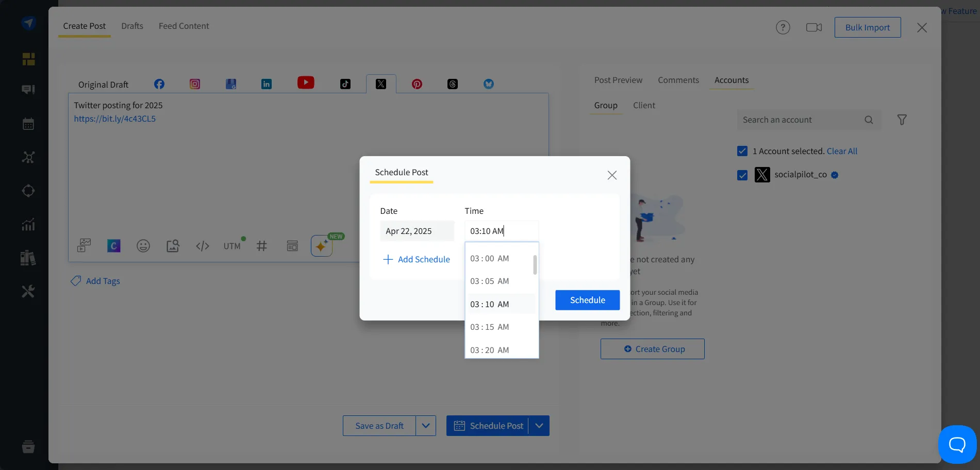Click the Clear All link
The width and height of the screenshot is (980, 470).
pos(842,151)
